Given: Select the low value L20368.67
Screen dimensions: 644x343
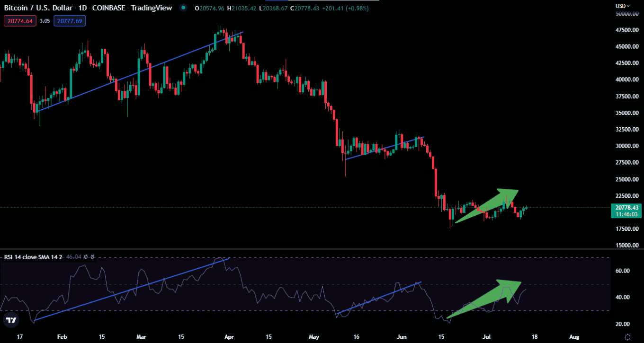Looking at the screenshot, I should (x=274, y=8).
